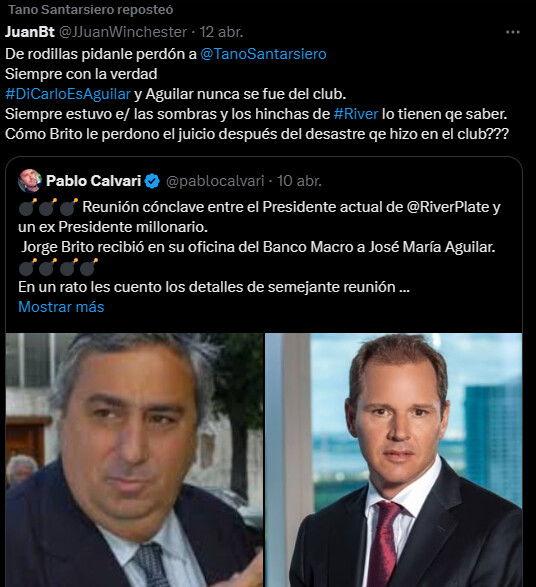Click Pablo Calvari's profile avatar
The height and width of the screenshot is (587, 536).
pos(30,181)
